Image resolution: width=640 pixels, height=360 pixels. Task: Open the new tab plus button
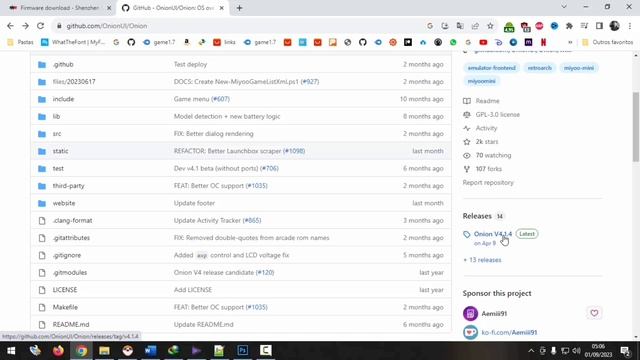(x=239, y=8)
